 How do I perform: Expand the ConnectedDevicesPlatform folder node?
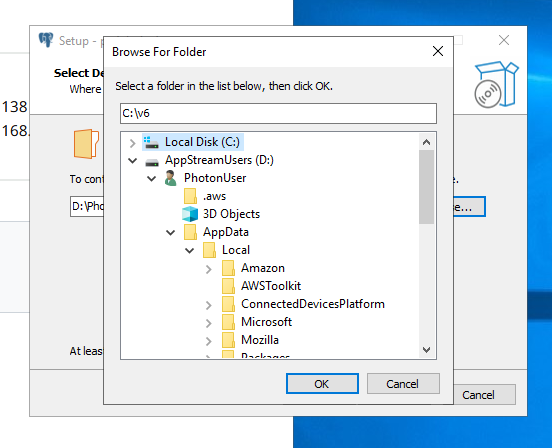click(x=208, y=305)
